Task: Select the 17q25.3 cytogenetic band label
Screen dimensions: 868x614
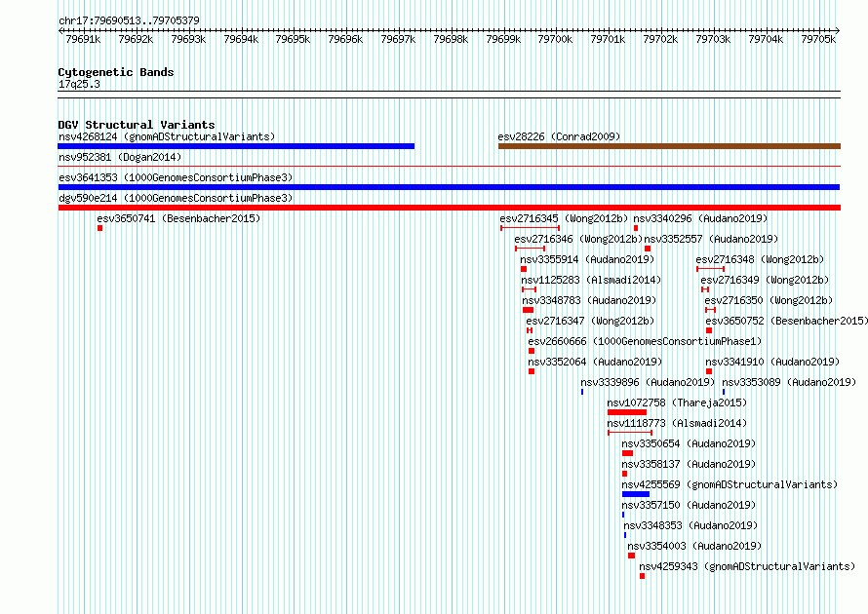Action: tap(79, 84)
